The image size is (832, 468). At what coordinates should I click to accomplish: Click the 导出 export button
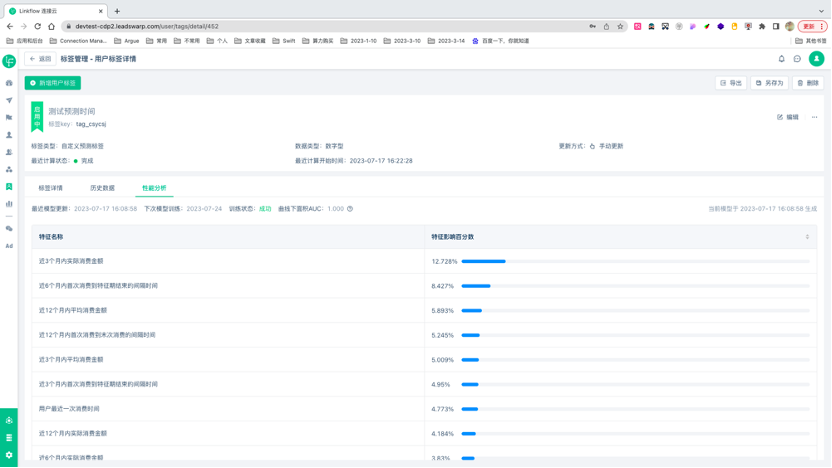click(x=731, y=83)
